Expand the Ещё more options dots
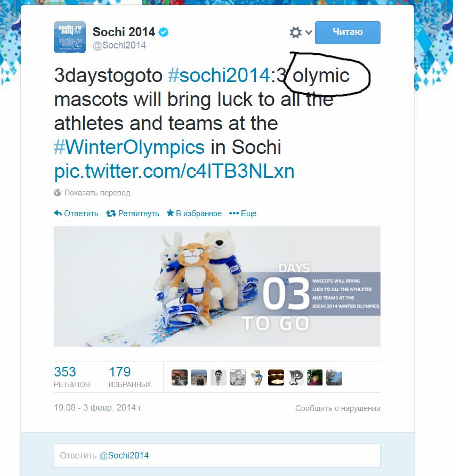 (x=233, y=214)
